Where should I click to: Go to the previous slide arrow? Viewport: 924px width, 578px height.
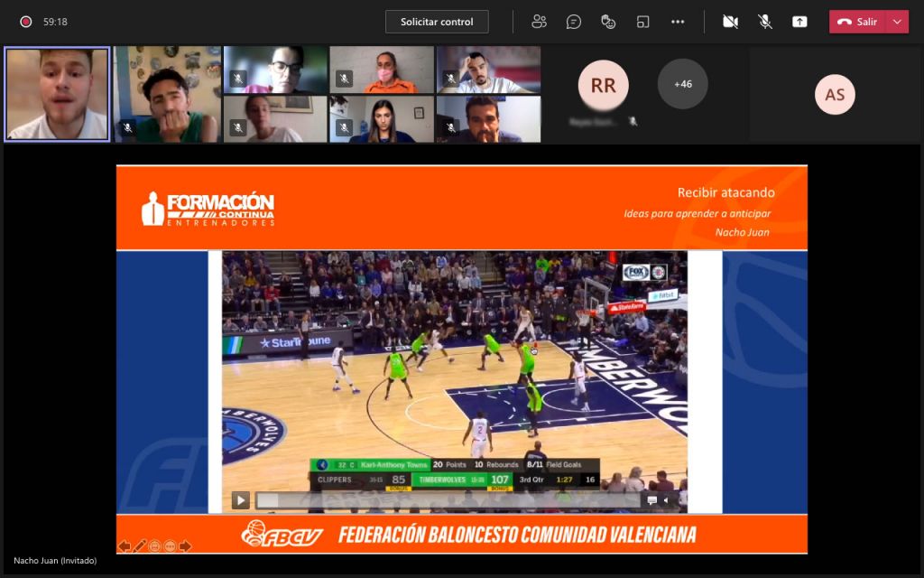(x=125, y=546)
